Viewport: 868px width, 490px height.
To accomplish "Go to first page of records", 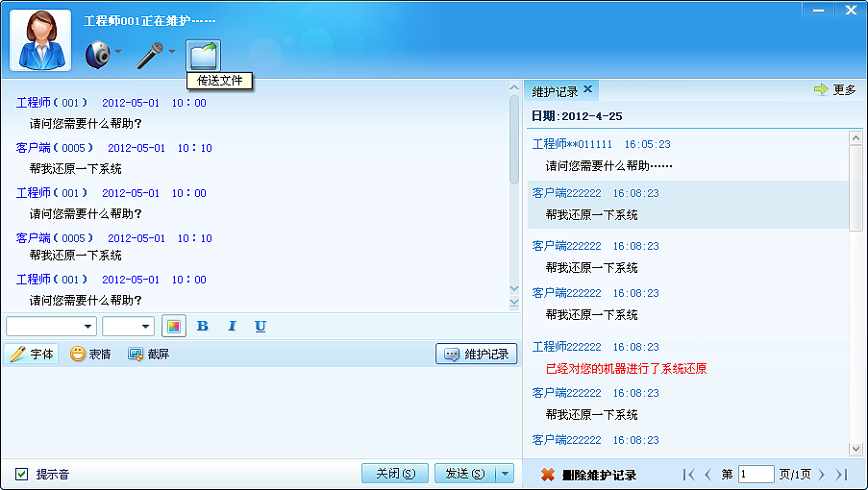I will 688,475.
